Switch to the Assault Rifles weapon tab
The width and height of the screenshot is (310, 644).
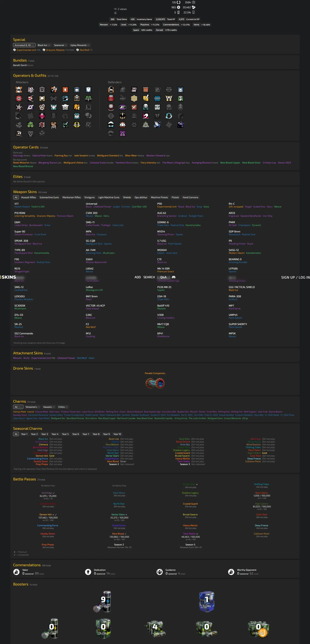28,198
